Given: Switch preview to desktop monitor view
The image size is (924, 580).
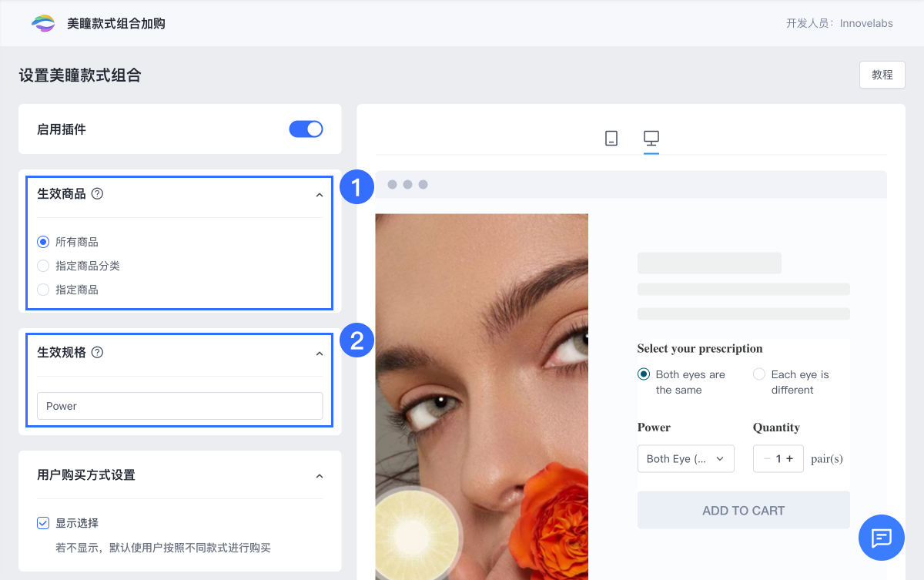Looking at the screenshot, I should click(x=651, y=139).
